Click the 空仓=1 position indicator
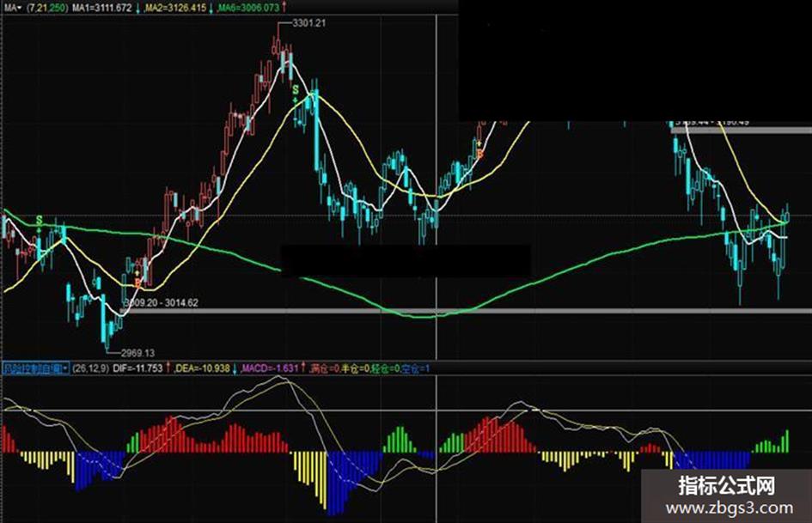Image resolution: width=812 pixels, height=523 pixels. [x=415, y=368]
